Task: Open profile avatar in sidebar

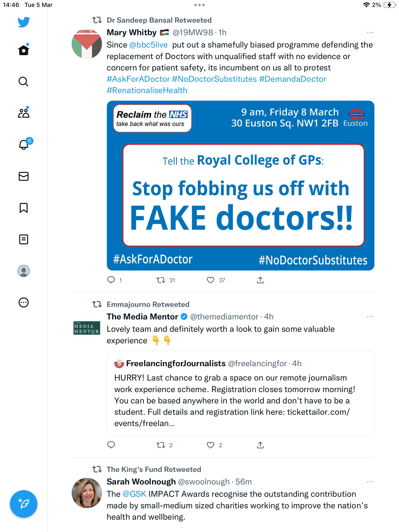Action: click(x=24, y=271)
